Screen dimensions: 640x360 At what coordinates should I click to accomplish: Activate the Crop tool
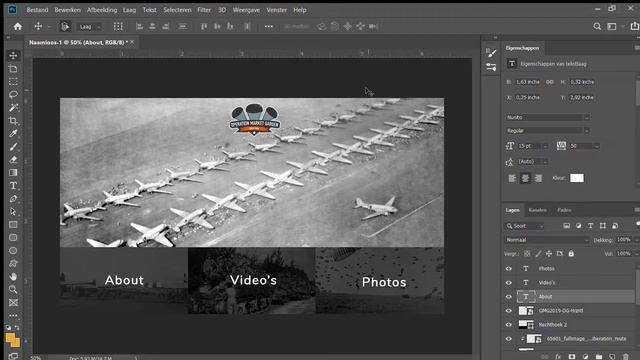click(x=13, y=121)
